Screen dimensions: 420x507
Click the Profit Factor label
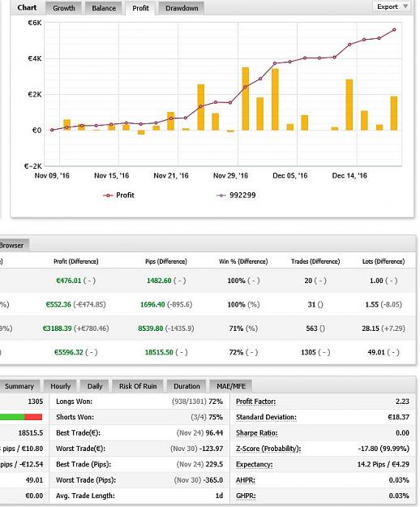[255, 402]
